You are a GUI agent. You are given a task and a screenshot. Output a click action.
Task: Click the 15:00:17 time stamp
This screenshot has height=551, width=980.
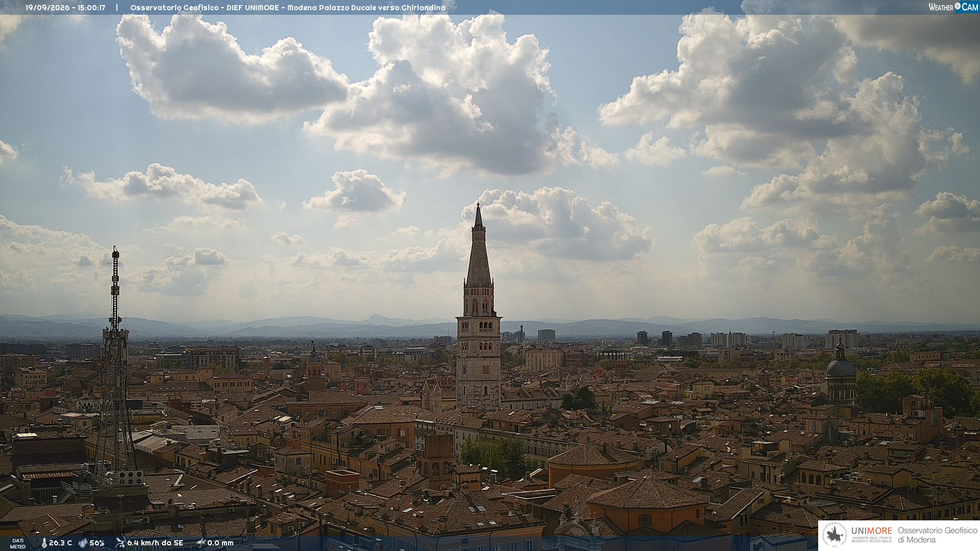91,8
